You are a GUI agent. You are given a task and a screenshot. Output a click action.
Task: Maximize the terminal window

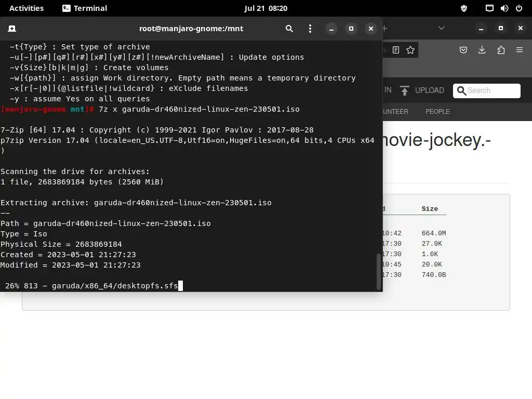[x=351, y=29]
